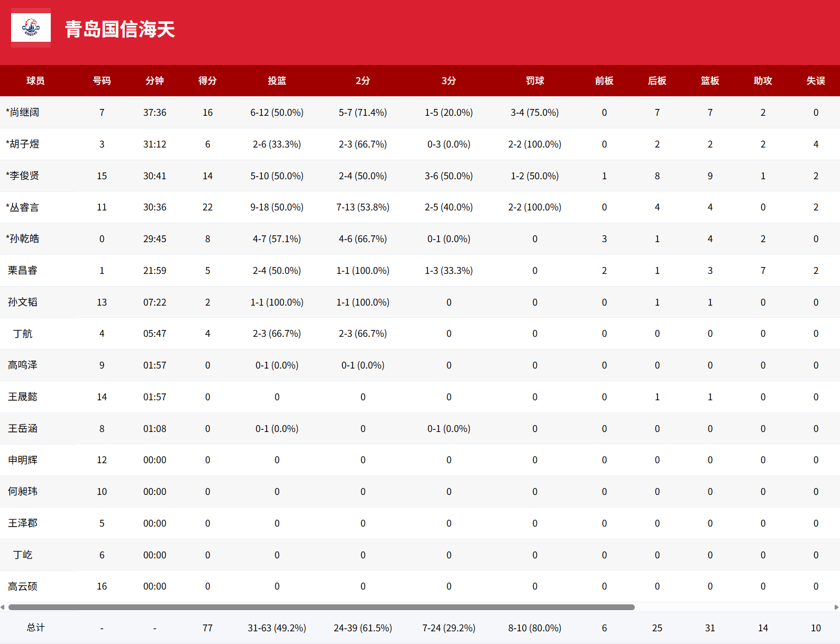Open player 尚继阔's name
Screen dimensions: 840x644
(23, 113)
